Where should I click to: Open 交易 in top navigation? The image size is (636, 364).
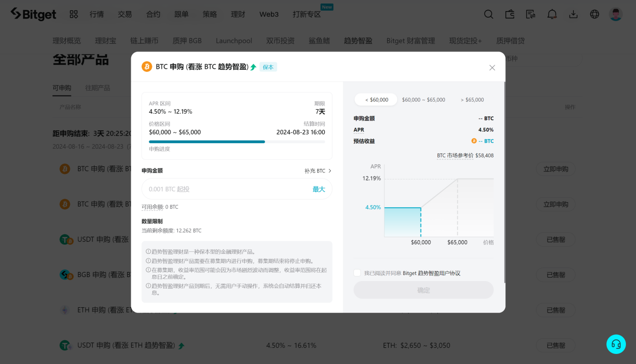point(125,14)
